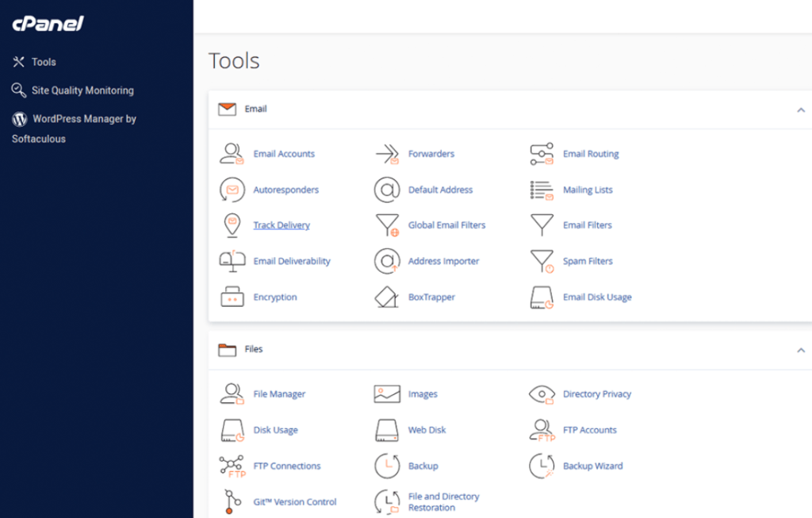Open the Email Filters link

point(588,224)
